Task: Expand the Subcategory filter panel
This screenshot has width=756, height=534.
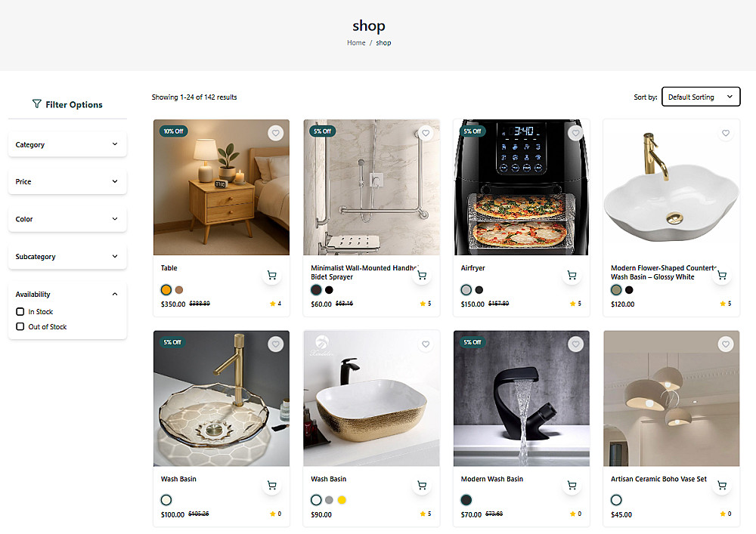Action: tap(67, 257)
